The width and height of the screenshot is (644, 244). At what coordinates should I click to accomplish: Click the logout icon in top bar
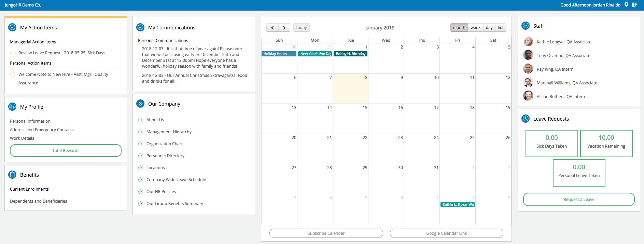[634, 5]
